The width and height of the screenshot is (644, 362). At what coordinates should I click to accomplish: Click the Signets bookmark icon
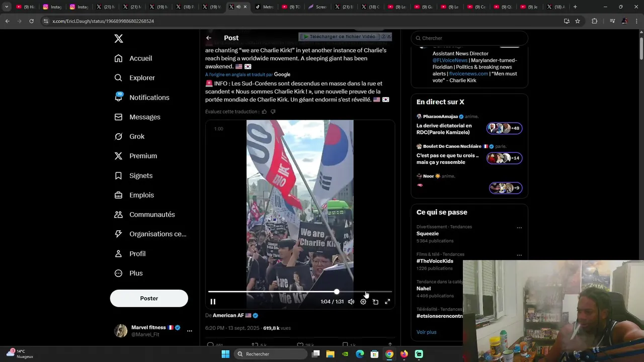(118, 175)
